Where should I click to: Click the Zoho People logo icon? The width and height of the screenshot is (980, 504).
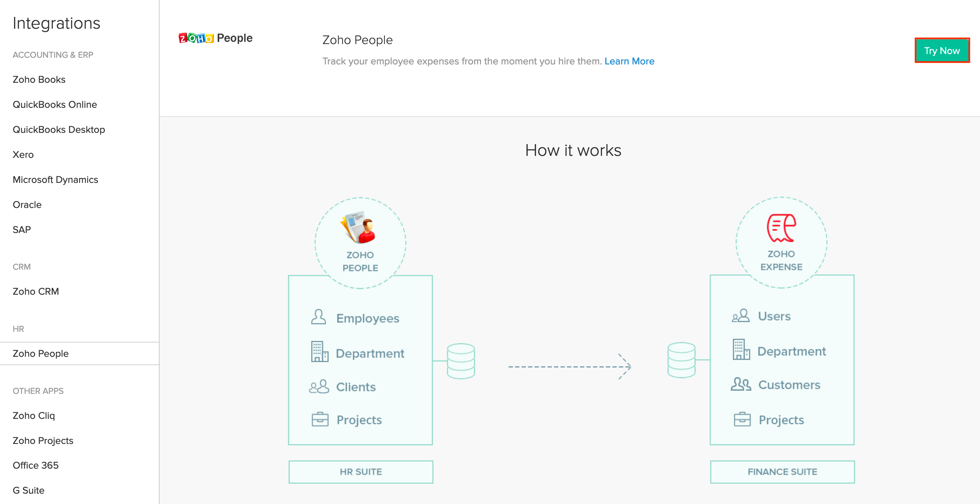[x=196, y=38]
